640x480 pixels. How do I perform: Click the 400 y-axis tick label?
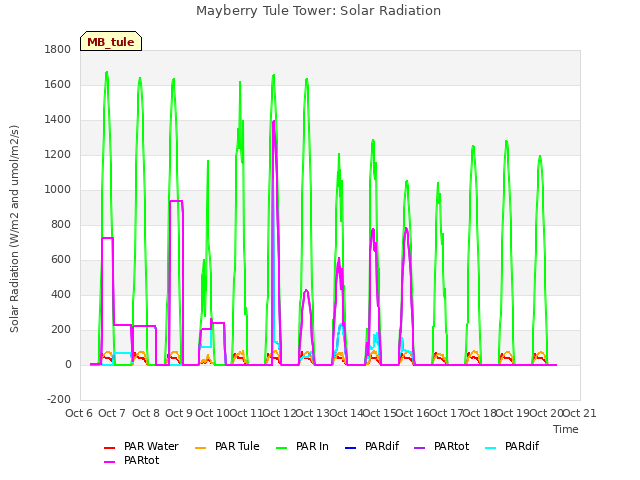pos(61,295)
